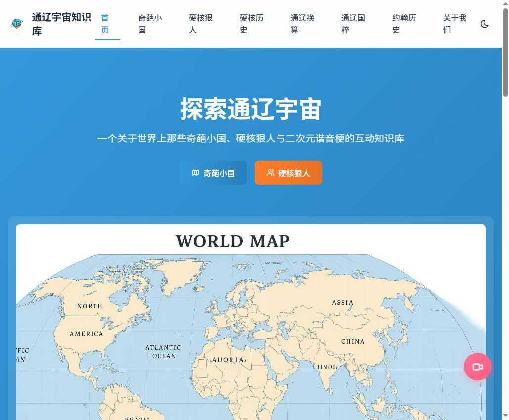Open the 硬核狠人 navigation item
509x420 pixels.
199,23
